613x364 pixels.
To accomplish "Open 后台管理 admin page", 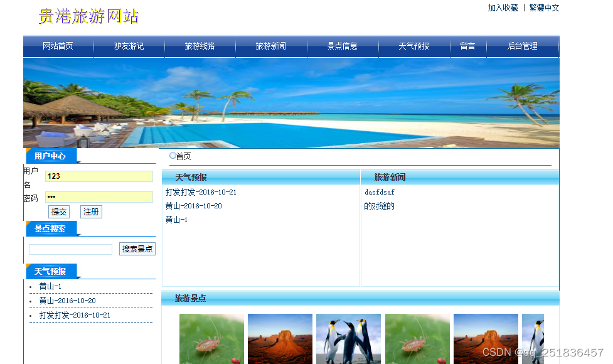I will click(522, 46).
